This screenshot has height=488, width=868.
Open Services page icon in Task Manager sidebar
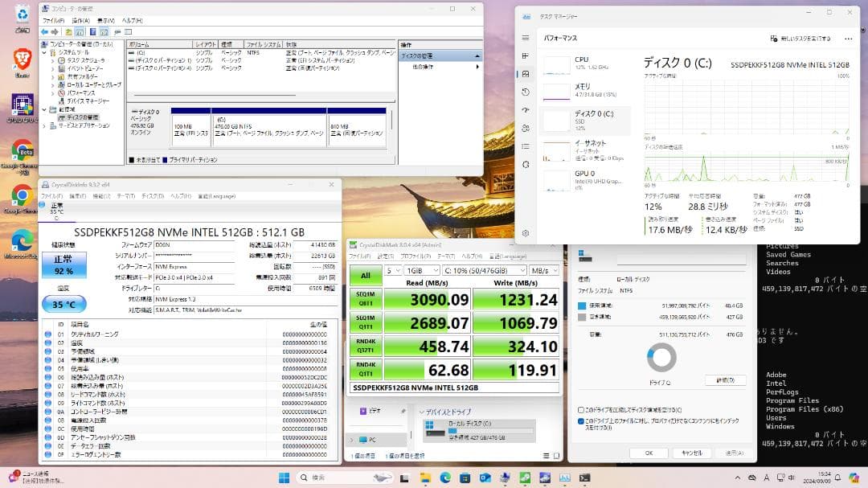526,165
